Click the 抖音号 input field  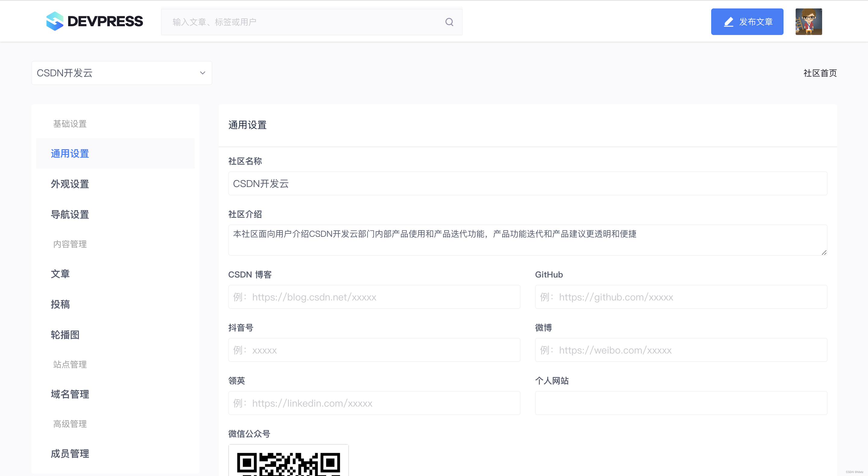click(x=374, y=350)
